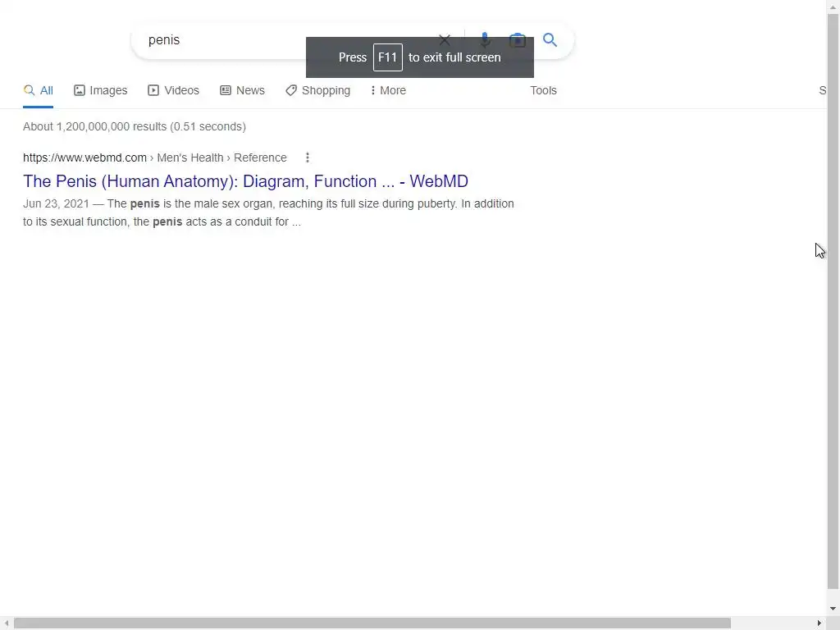Open the Tools button
Viewport: 840px width, 630px height.
point(543,90)
